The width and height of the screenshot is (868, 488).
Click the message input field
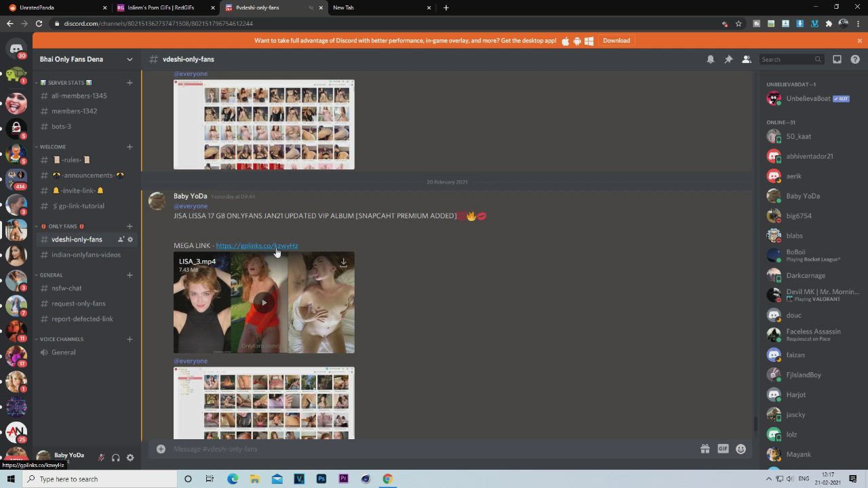click(427, 449)
